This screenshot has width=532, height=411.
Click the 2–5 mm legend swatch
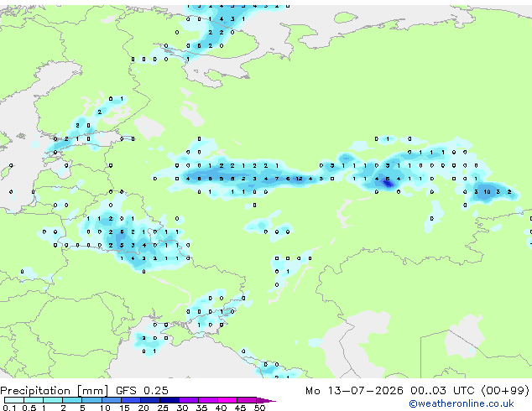coord(72,400)
